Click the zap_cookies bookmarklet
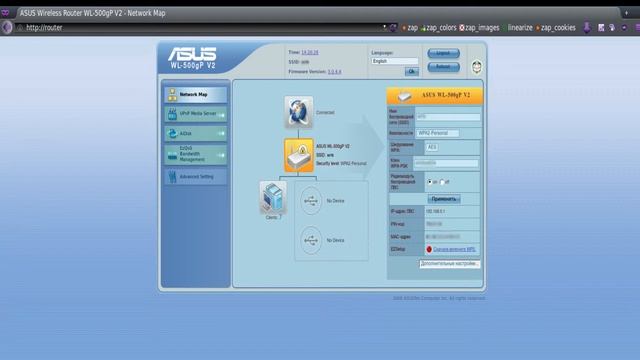The image size is (640, 360). coord(556,28)
